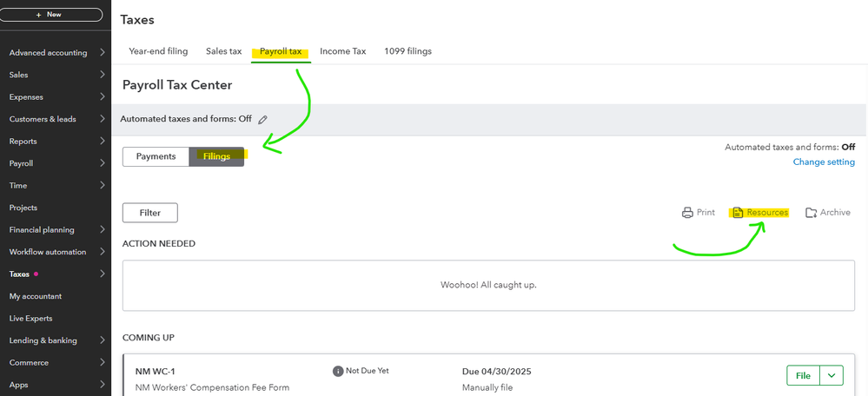Image resolution: width=868 pixels, height=396 pixels.
Task: Click the NM WC-1 form name
Action: (x=156, y=371)
